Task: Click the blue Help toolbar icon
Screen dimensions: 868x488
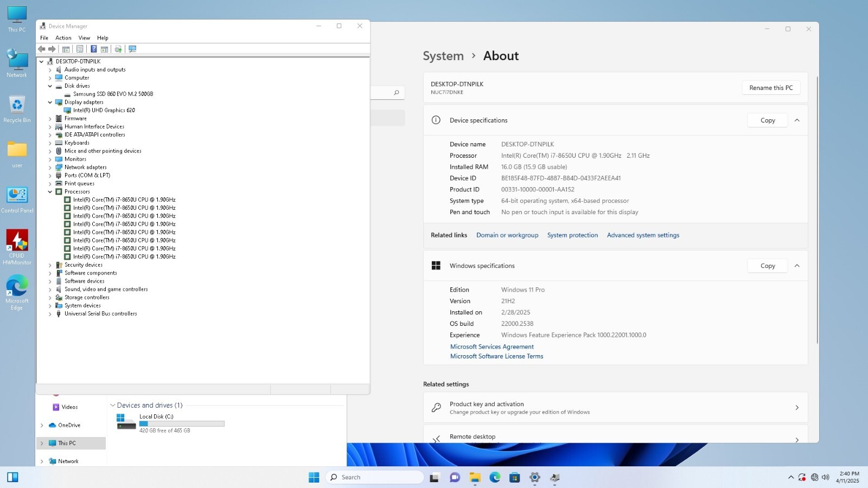Action: click(94, 49)
